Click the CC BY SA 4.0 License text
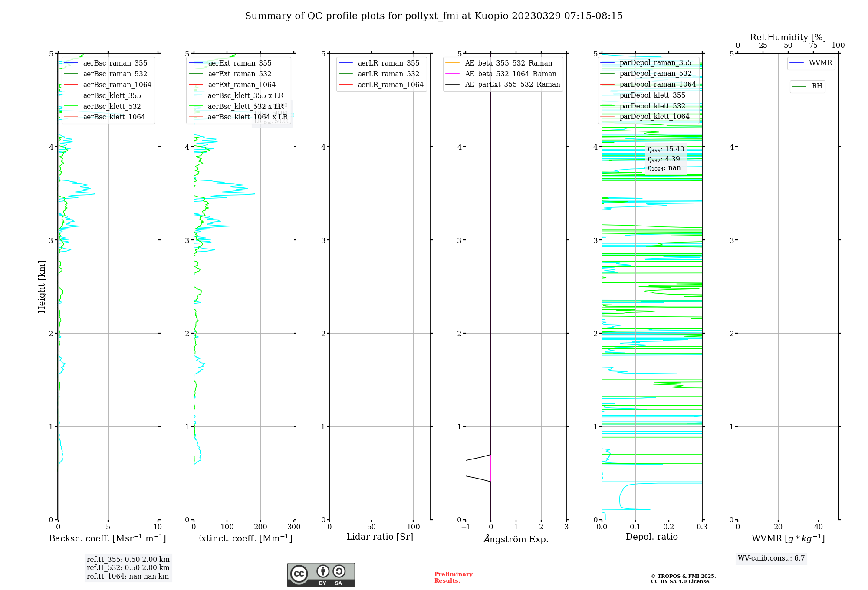Screen dimensions: 868x590 [681, 581]
